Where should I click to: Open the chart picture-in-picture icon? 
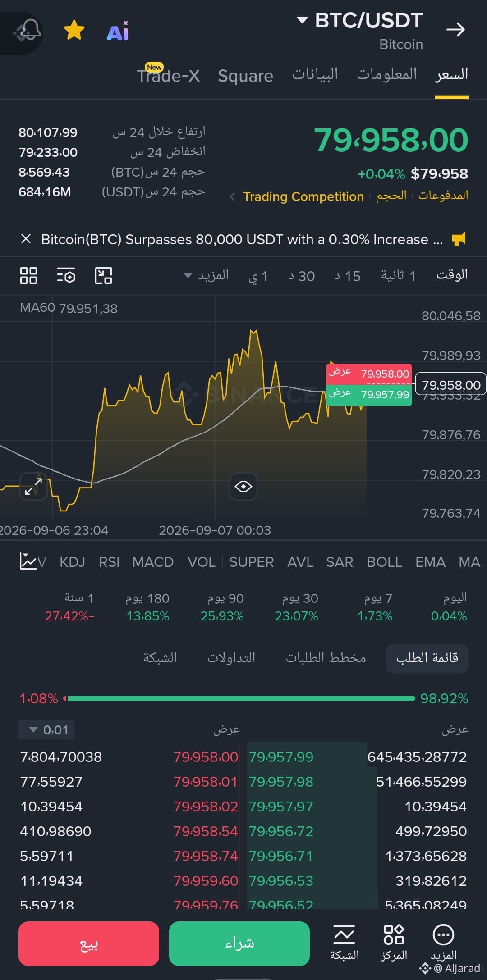103,275
